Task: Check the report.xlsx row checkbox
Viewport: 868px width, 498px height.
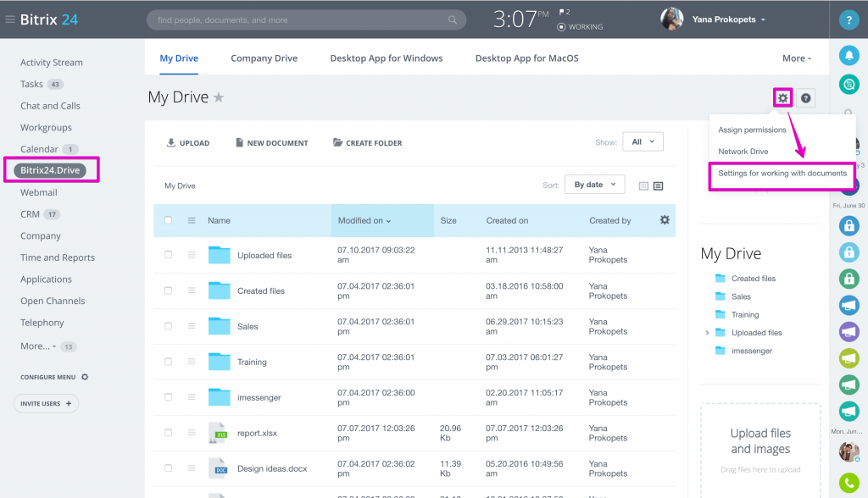Action: click(169, 432)
